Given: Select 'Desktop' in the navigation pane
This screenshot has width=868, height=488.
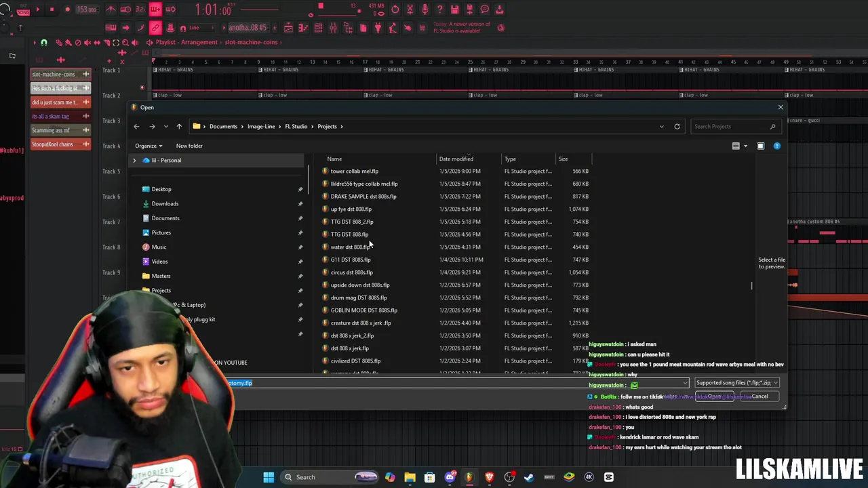Looking at the screenshot, I should click(161, 189).
